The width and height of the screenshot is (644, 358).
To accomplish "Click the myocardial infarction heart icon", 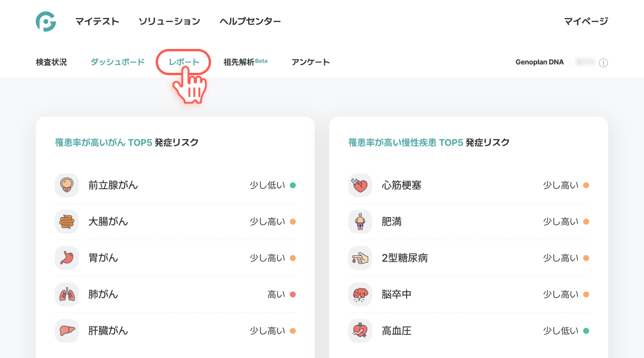I will pos(360,185).
